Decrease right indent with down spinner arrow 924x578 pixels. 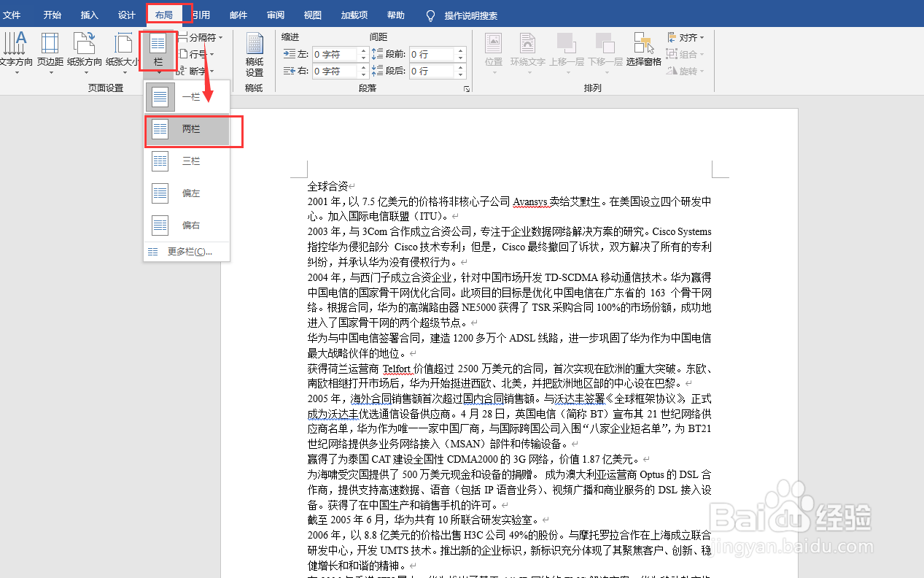pyautogui.click(x=363, y=74)
